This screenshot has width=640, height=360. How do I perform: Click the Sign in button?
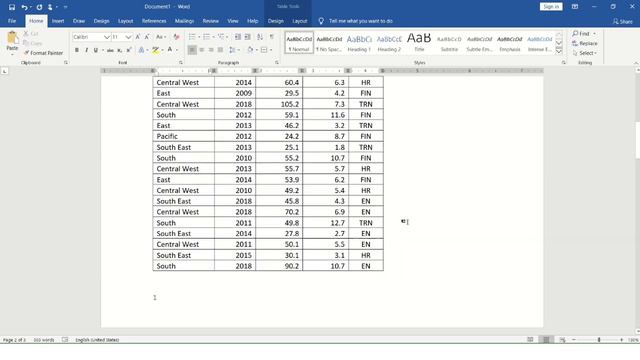point(551,7)
